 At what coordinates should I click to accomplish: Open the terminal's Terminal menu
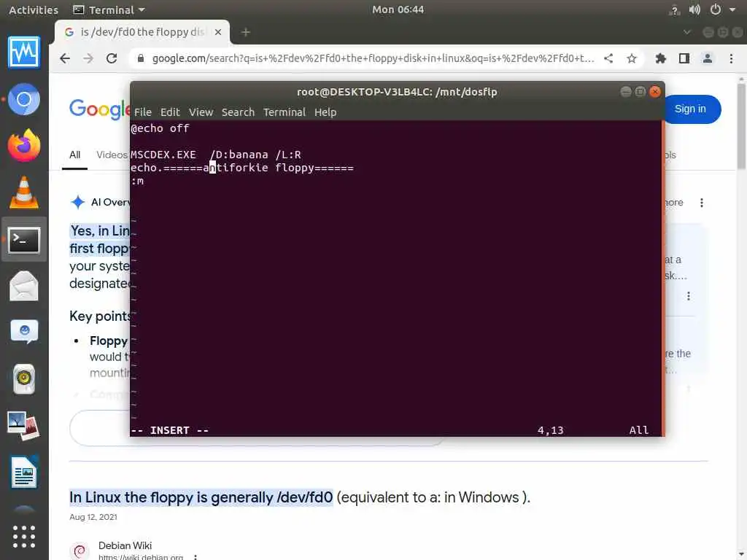(284, 112)
